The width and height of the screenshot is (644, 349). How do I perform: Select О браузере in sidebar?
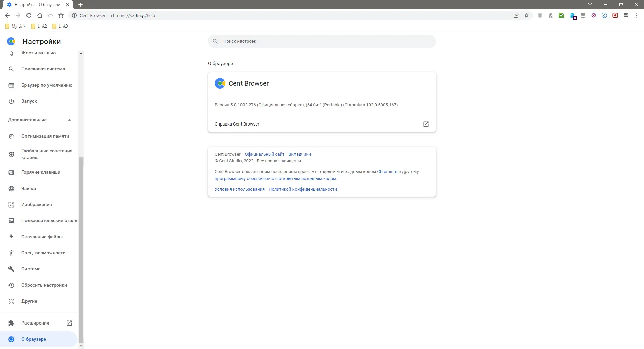(39, 339)
